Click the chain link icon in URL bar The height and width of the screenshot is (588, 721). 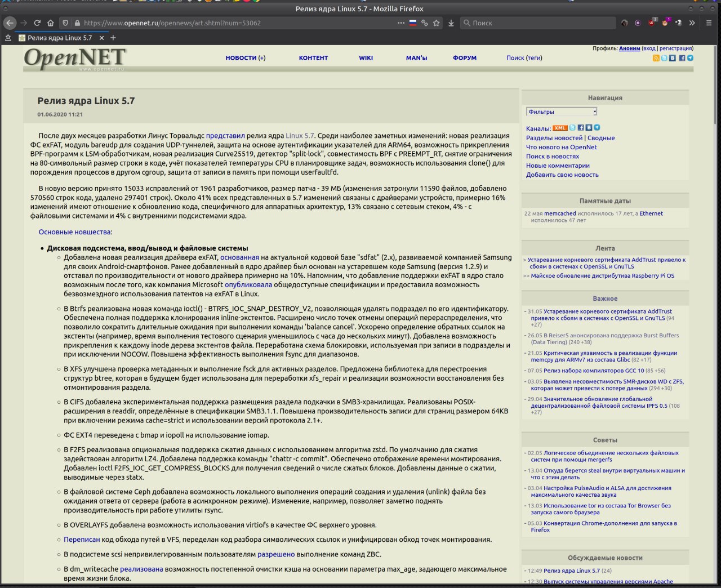pos(425,23)
